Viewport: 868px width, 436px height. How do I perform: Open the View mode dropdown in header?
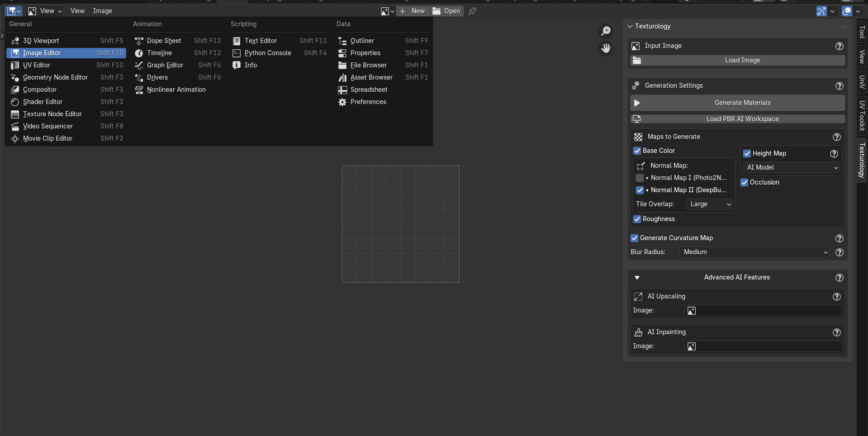click(x=45, y=11)
